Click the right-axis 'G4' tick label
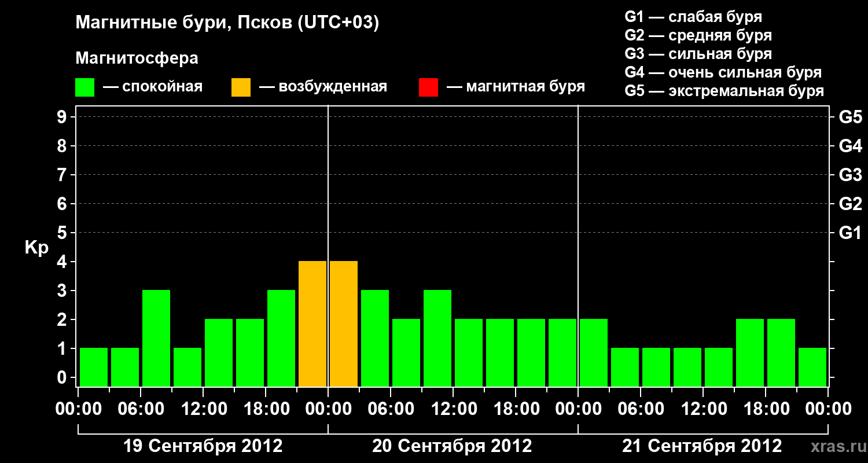Screen dimensions: 868x463 point(851,146)
